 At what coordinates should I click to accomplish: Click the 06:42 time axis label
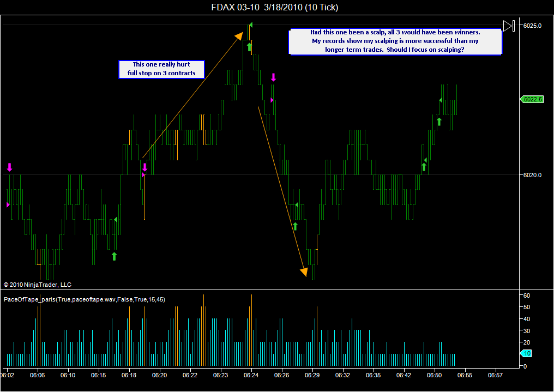coord(404,375)
